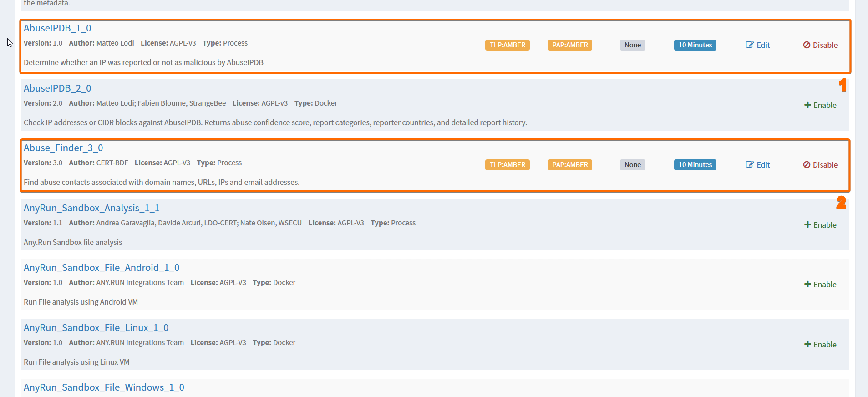Click PAP:AMBER badge of Abuse_Finder_3_0
Screen dimensions: 868x397
570,165
